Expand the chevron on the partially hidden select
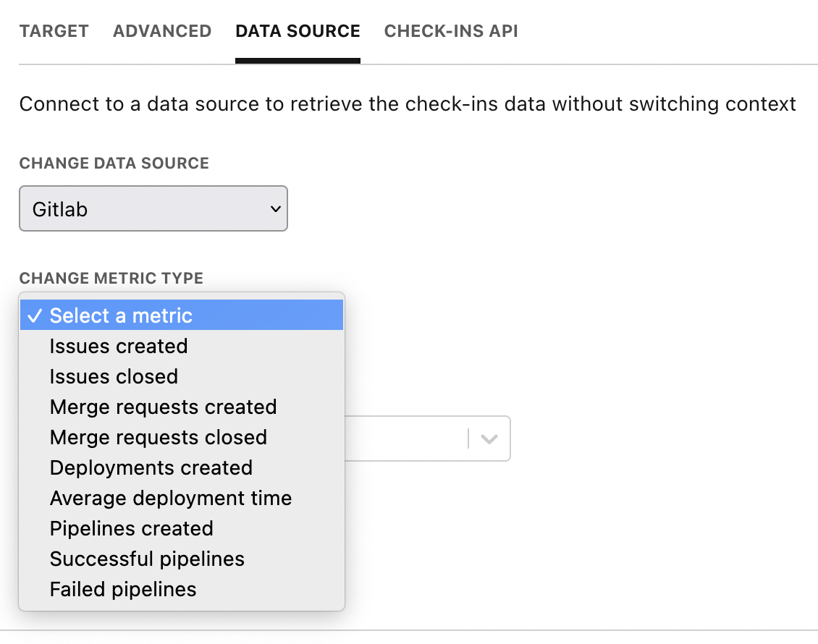Screen dimensions: 818x644 [x=489, y=438]
